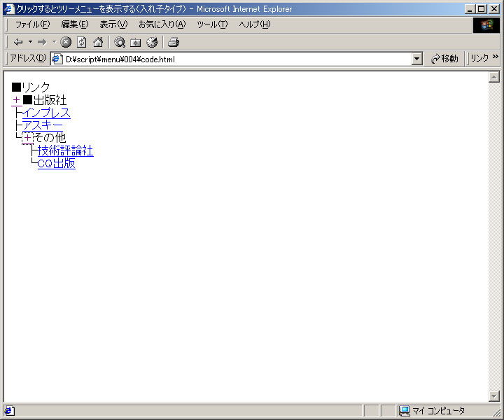
Task: Toggle the + expander next to 出版社
Action: click(16, 100)
